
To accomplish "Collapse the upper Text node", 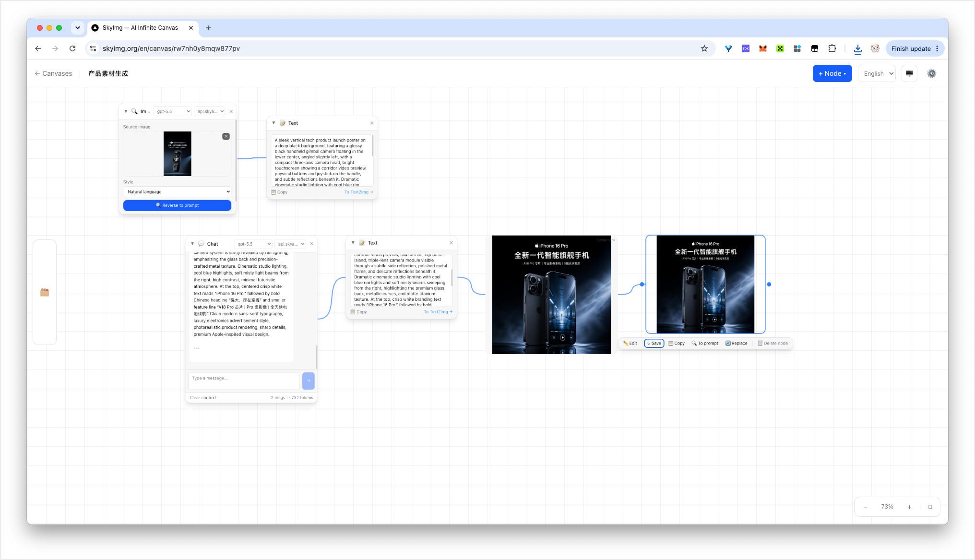I will click(x=273, y=123).
